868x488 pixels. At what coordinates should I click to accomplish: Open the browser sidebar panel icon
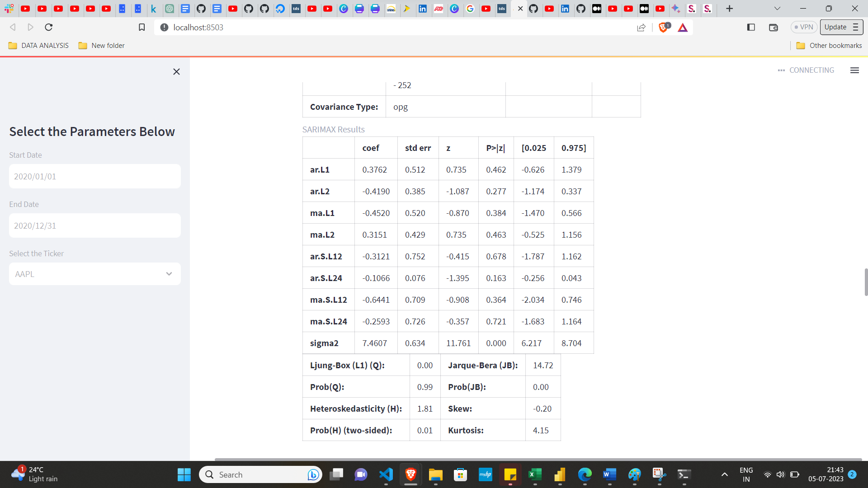(x=751, y=27)
